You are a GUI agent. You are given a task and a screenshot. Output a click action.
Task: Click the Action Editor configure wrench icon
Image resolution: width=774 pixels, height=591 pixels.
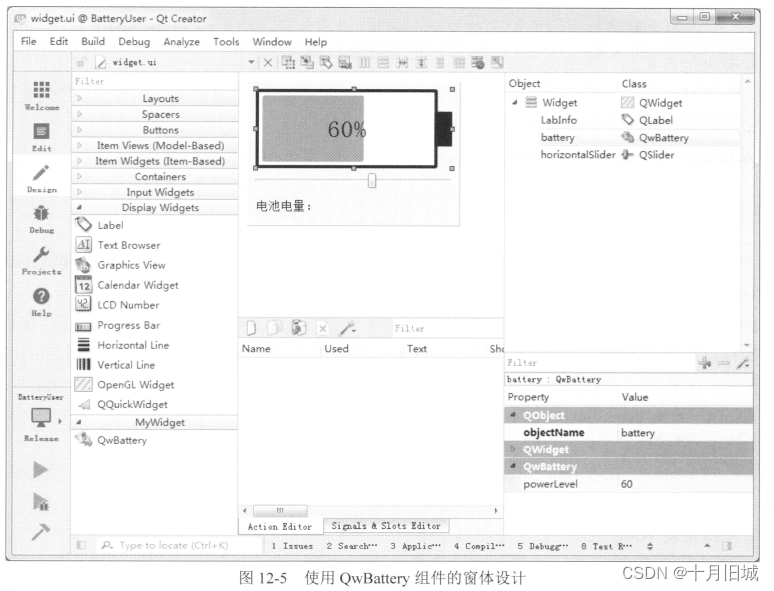point(348,328)
